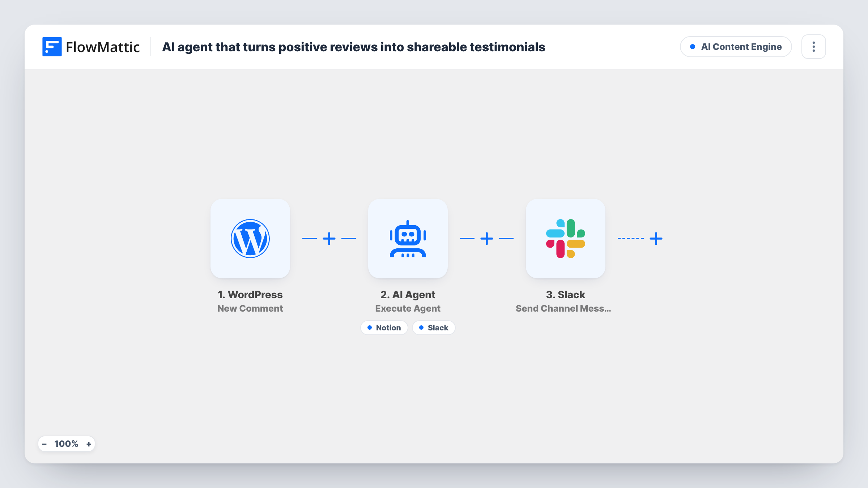Select the Slack tool tag under AI Agent
Screen dimensions: 868x488
pyautogui.click(x=434, y=328)
